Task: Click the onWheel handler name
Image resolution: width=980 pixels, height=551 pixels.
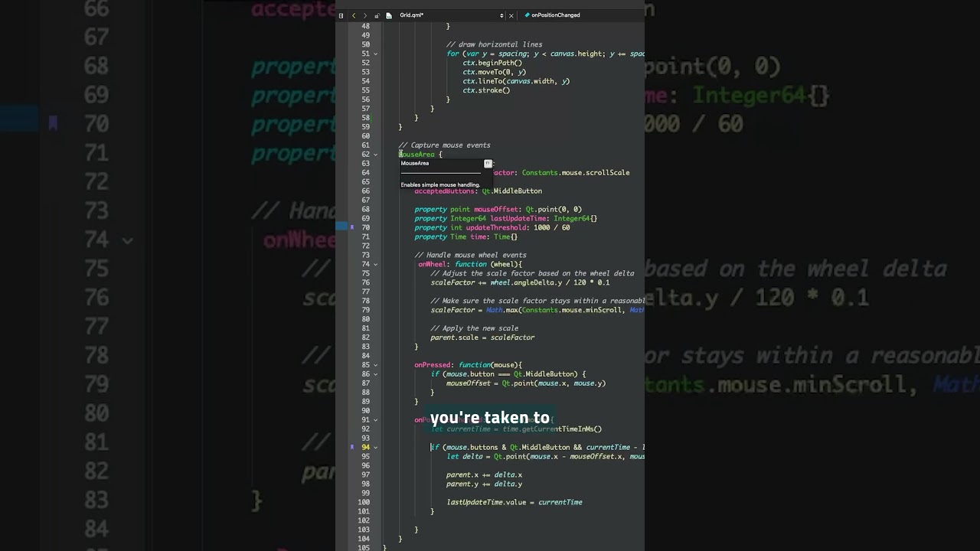Action: click(x=433, y=264)
